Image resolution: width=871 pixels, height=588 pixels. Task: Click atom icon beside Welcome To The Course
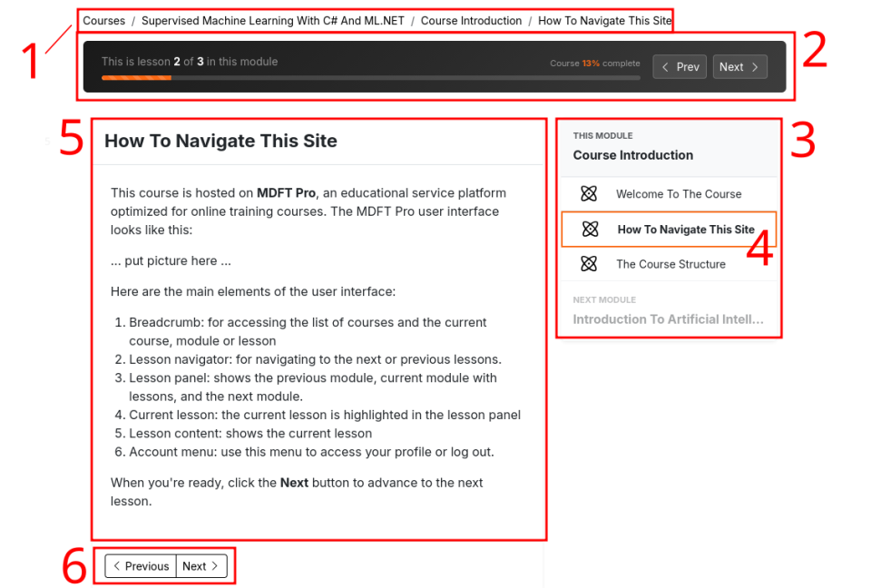pyautogui.click(x=589, y=193)
